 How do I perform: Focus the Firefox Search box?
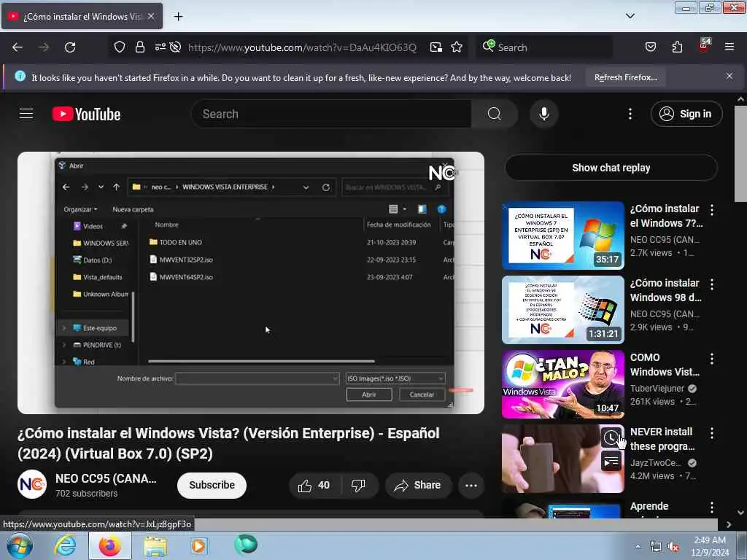coord(544,47)
